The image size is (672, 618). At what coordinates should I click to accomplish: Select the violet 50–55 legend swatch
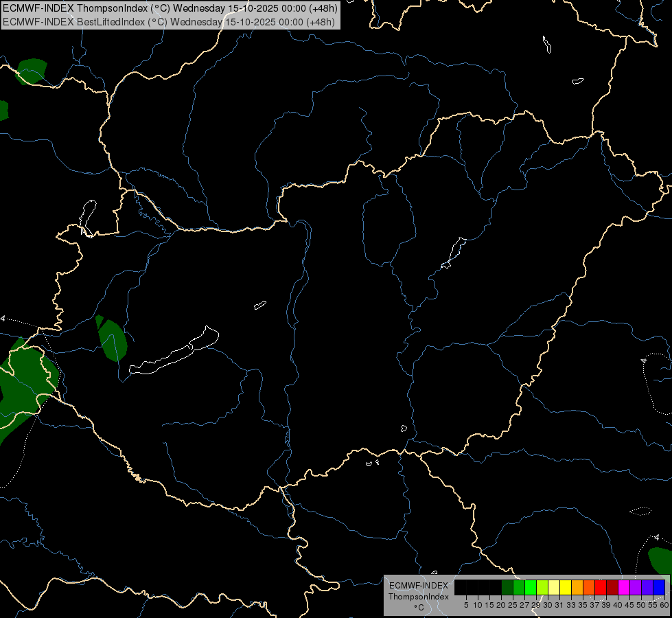(647, 587)
